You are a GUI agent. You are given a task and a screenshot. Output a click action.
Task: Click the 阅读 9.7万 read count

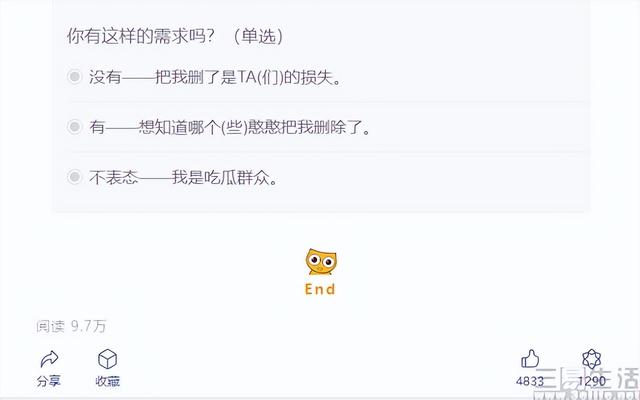pyautogui.click(x=71, y=326)
